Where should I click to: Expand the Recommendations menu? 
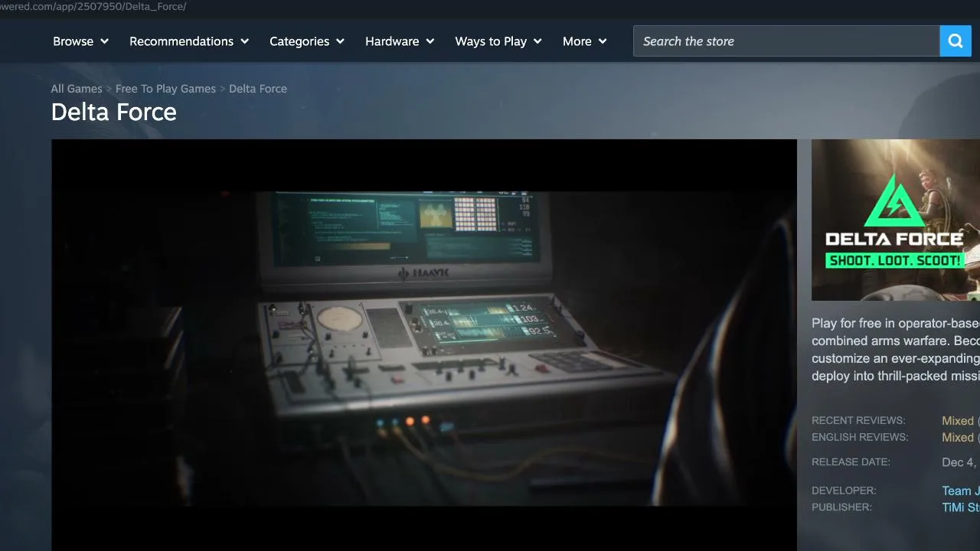tap(189, 41)
